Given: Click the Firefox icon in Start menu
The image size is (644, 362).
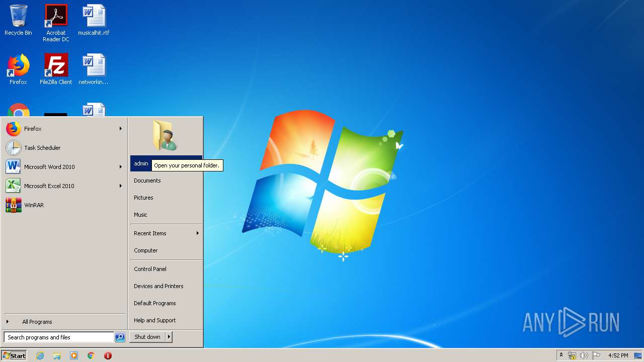Looking at the screenshot, I should click(x=14, y=129).
